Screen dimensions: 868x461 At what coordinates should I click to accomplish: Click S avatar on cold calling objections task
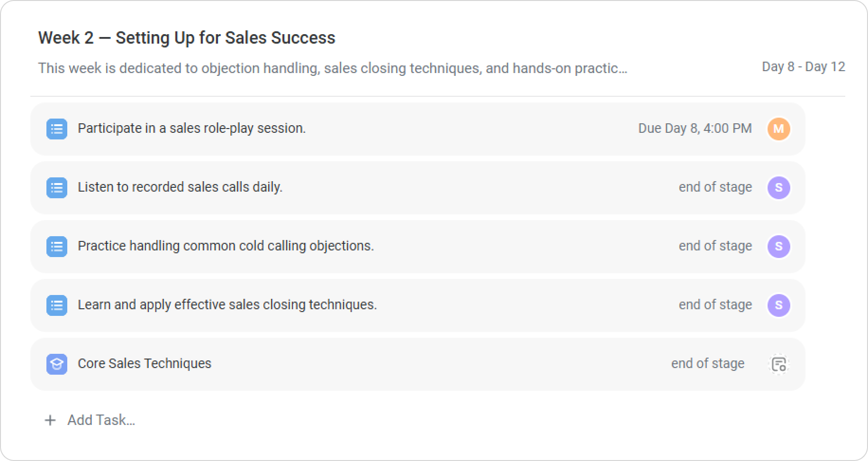point(778,247)
